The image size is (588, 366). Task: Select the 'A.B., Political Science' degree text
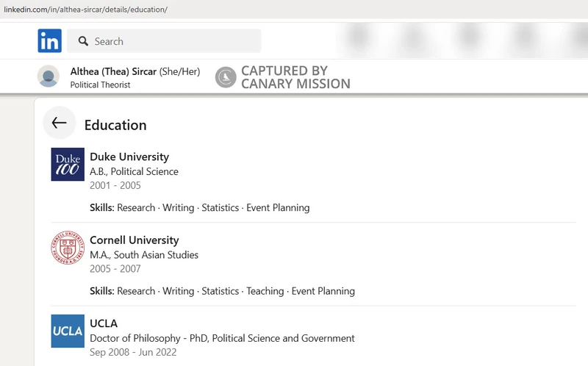pos(134,171)
